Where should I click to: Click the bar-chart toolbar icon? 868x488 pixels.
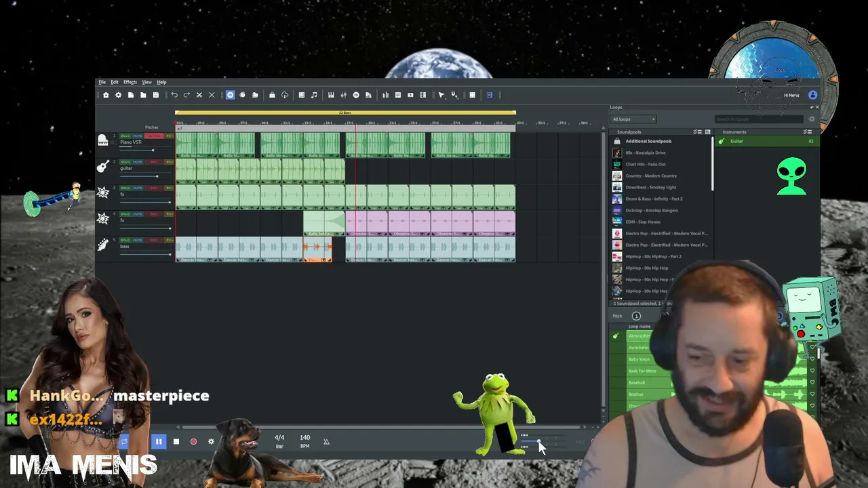[x=385, y=95]
